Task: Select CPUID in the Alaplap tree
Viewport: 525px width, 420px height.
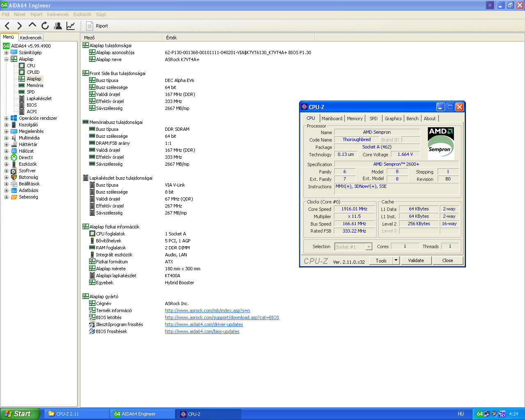Action: [33, 72]
